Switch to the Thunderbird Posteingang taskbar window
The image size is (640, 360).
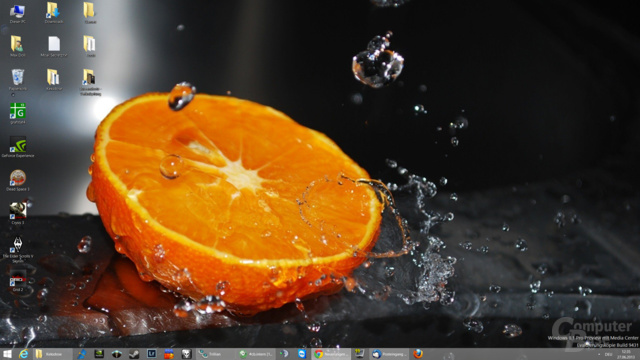point(389,354)
